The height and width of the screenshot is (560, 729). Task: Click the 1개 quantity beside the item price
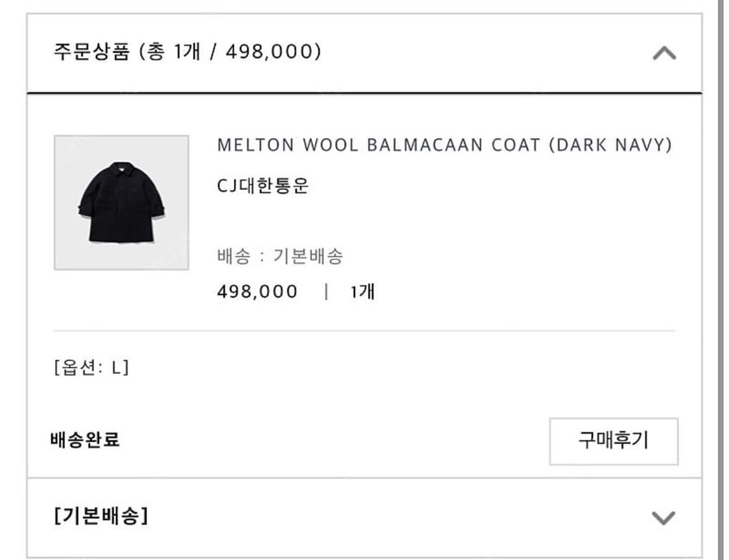tap(362, 292)
